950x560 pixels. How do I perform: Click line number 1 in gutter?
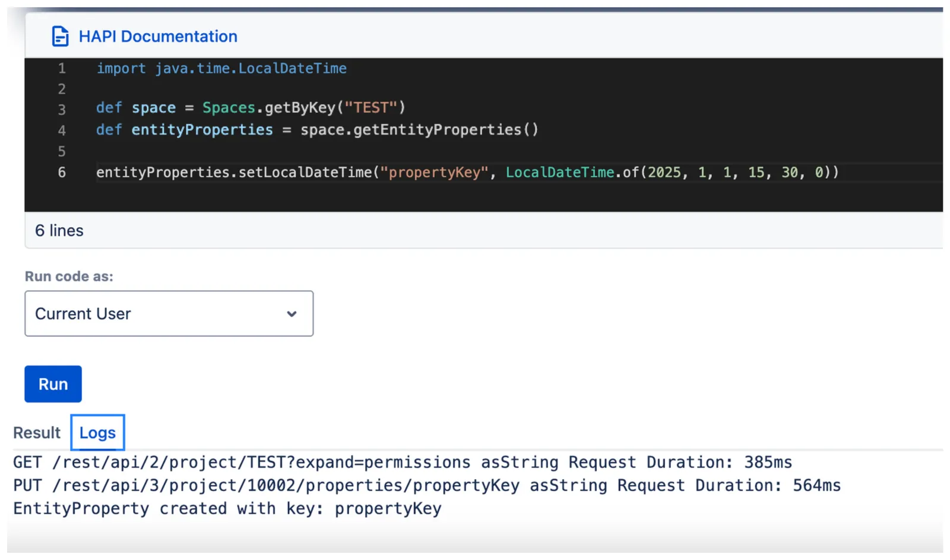[62, 68]
